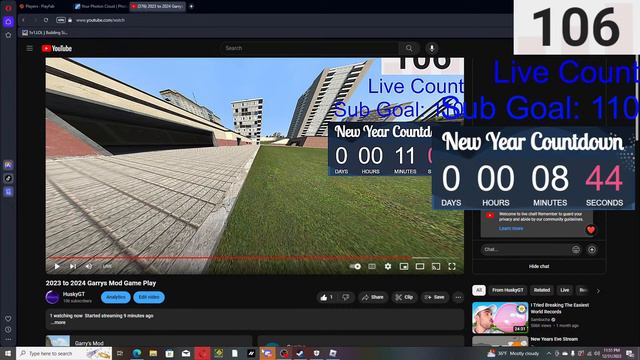Play the YouTube video
The image size is (640, 360).
click(x=57, y=267)
